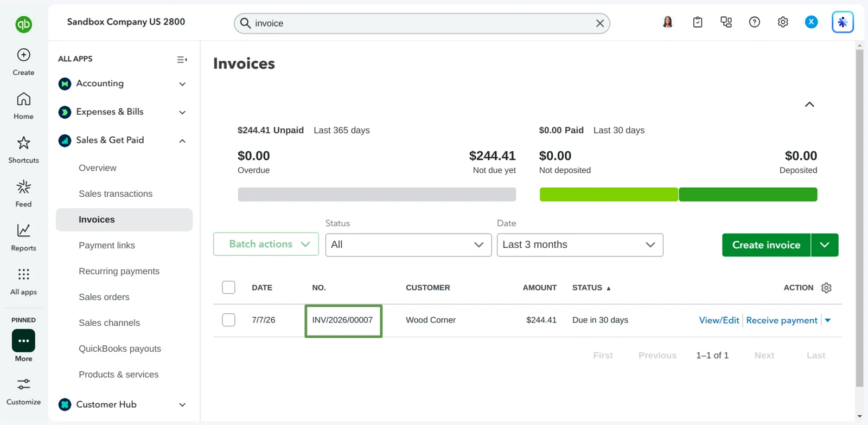
Task: Go to Home in left rail
Action: [x=23, y=106]
